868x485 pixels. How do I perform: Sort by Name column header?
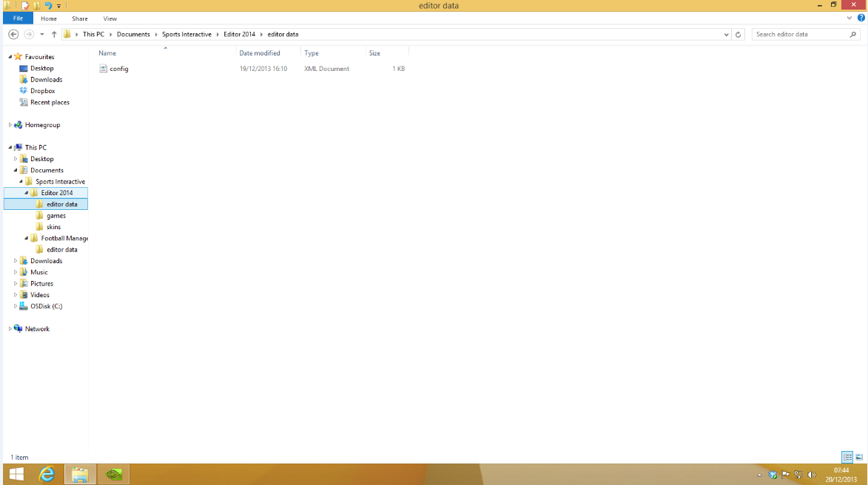[107, 53]
